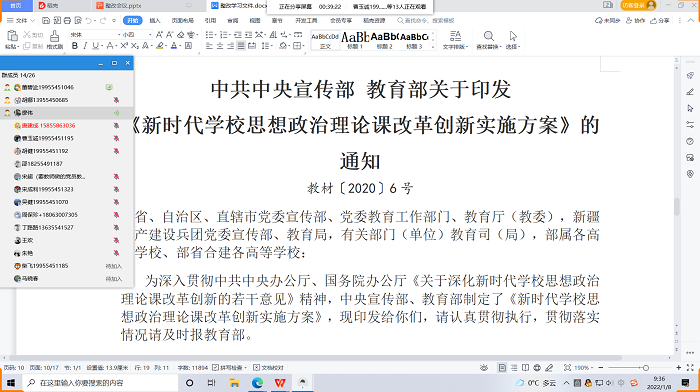
Task: Click the guest login button
Action: click(638, 5)
